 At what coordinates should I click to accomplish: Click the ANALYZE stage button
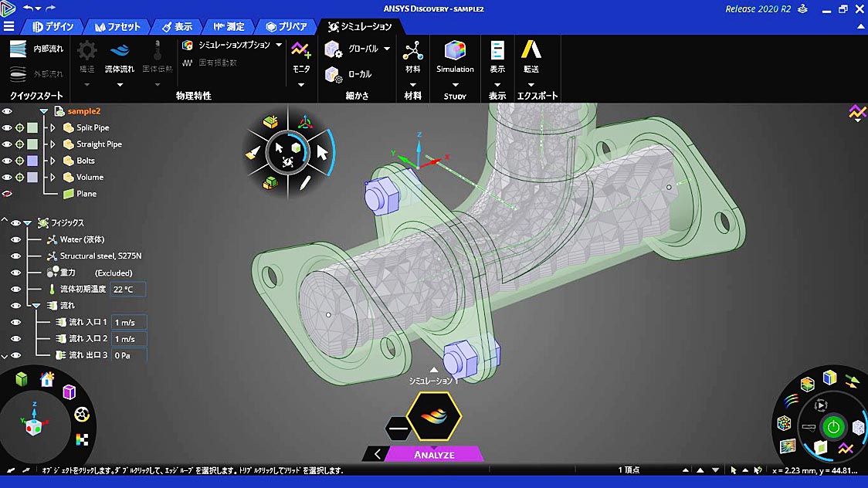click(434, 455)
